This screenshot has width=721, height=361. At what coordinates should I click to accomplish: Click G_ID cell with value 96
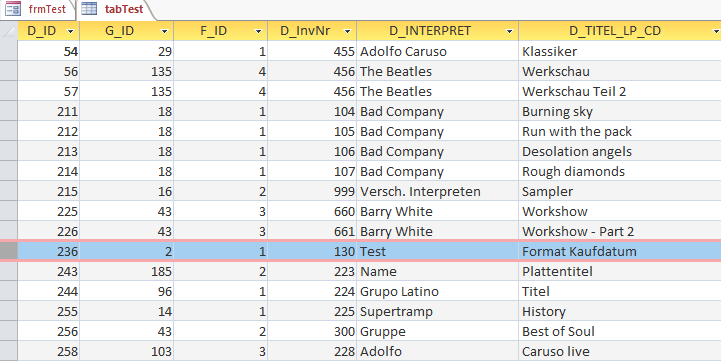pos(126,291)
